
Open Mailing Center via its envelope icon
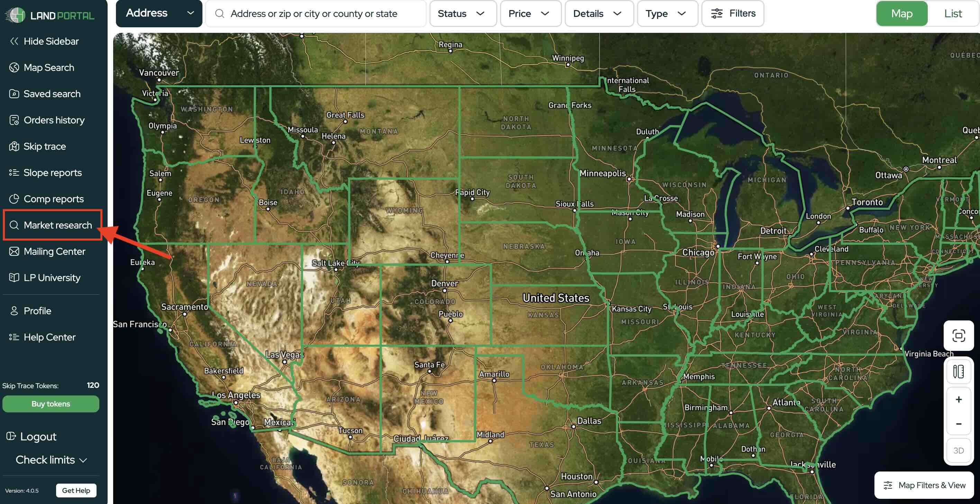[x=14, y=251]
